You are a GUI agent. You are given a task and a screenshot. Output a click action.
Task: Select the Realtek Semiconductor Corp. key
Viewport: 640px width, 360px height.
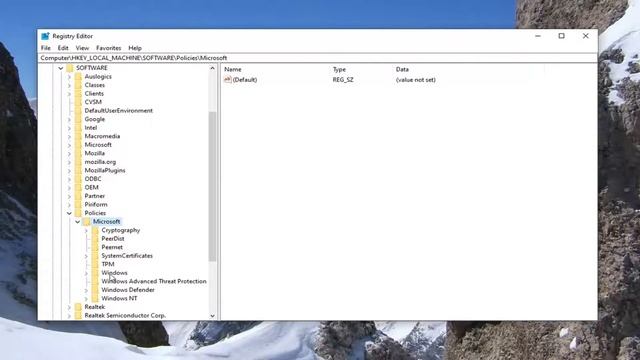pos(125,316)
